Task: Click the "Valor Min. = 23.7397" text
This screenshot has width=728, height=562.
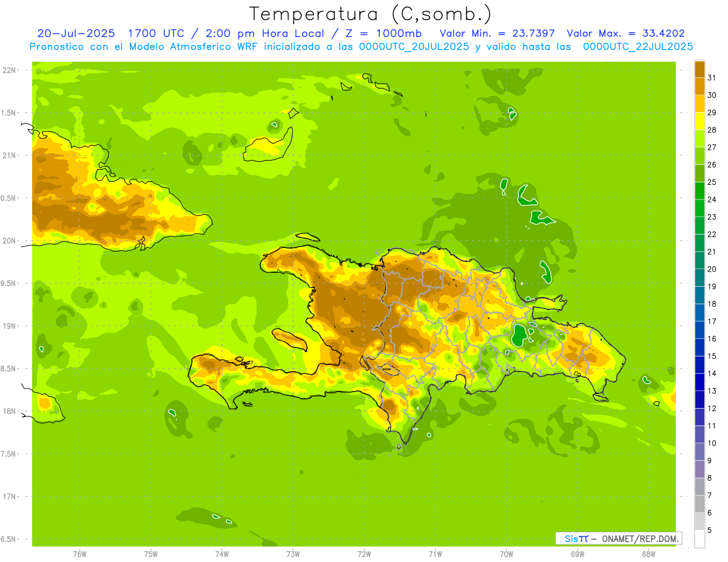Action: tap(497, 33)
